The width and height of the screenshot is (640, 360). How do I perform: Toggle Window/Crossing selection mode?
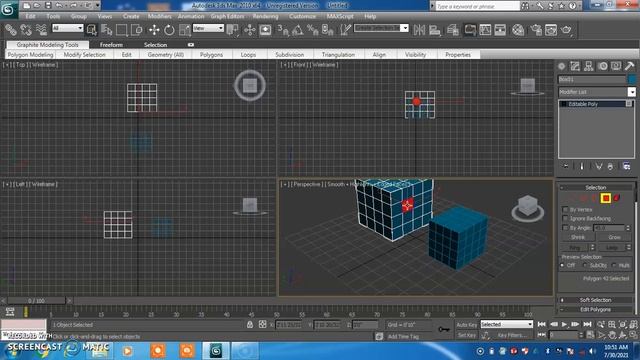click(x=137, y=30)
